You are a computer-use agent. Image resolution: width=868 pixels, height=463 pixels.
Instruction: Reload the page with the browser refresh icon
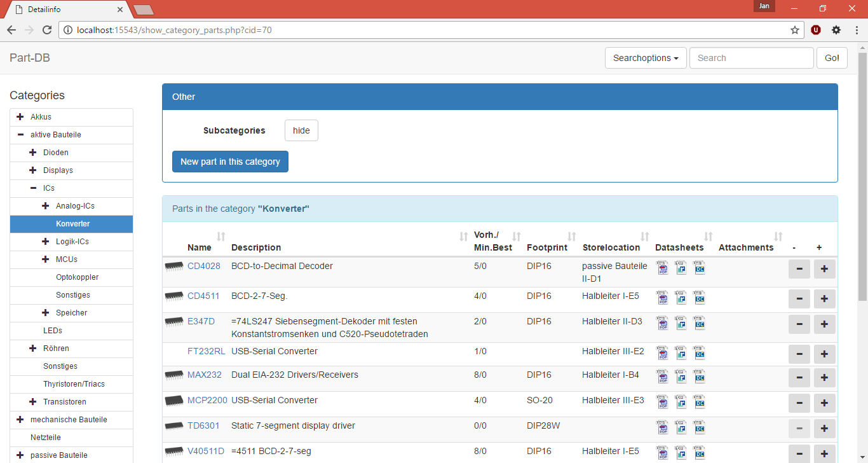coord(46,30)
